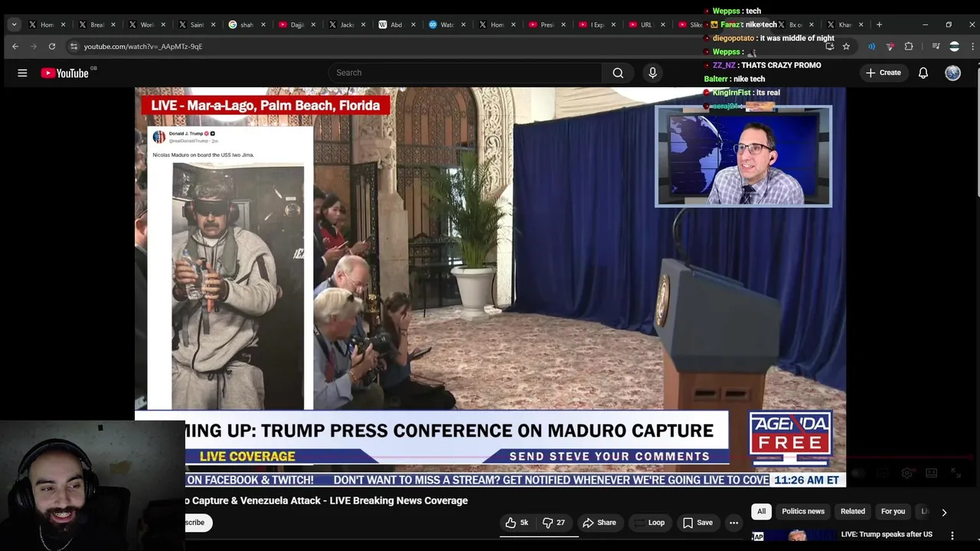
Task: Close the Wikipedia 'Abd' tab
Action: point(413,24)
